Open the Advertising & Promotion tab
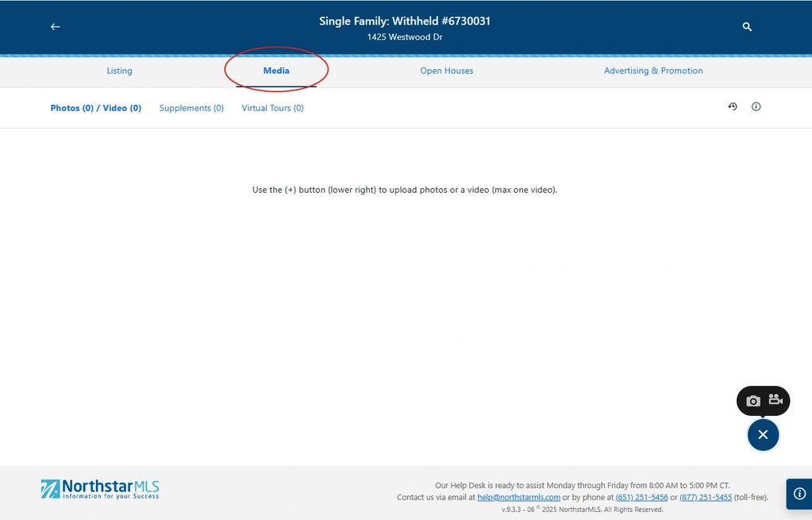 click(653, 71)
